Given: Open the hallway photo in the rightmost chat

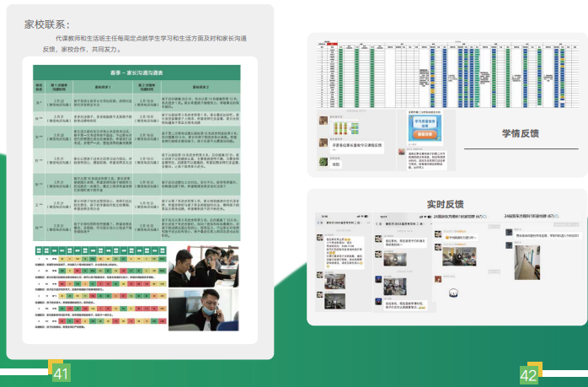Looking at the screenshot, I should 527,262.
